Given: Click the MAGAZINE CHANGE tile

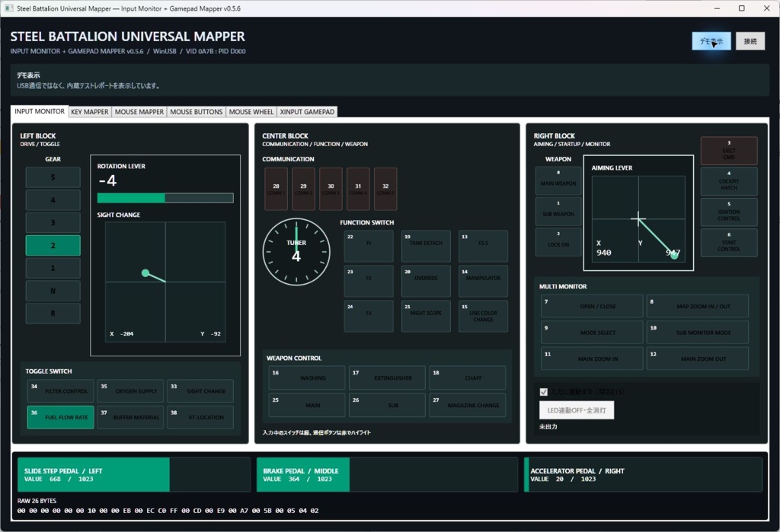Looking at the screenshot, I should pyautogui.click(x=468, y=405).
